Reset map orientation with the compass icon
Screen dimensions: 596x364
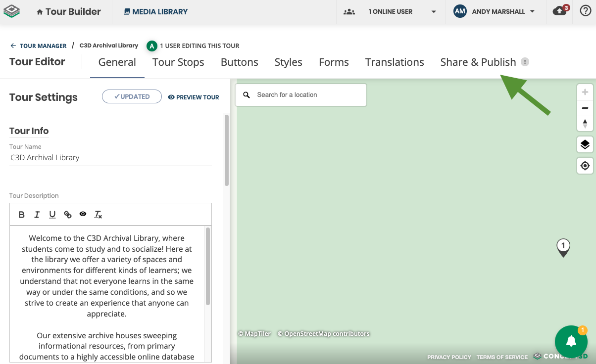tap(585, 124)
